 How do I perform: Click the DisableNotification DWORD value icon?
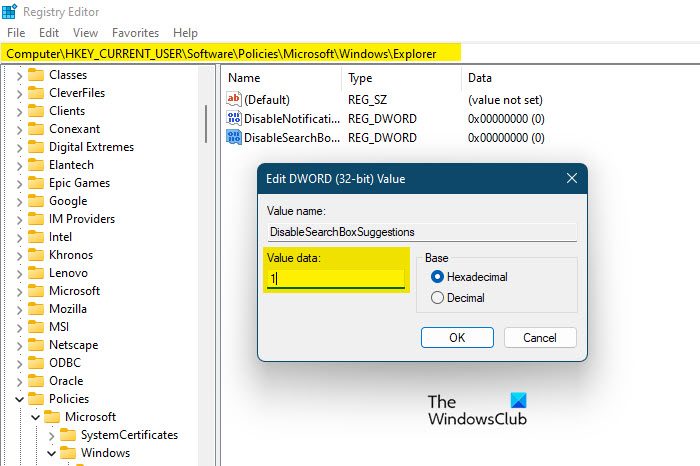pos(235,118)
